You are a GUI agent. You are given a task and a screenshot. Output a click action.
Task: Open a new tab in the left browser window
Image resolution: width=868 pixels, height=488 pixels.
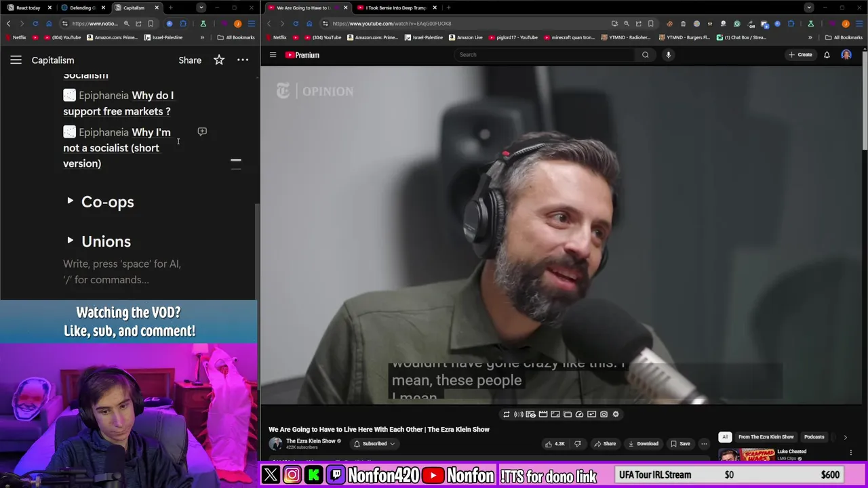170,7
